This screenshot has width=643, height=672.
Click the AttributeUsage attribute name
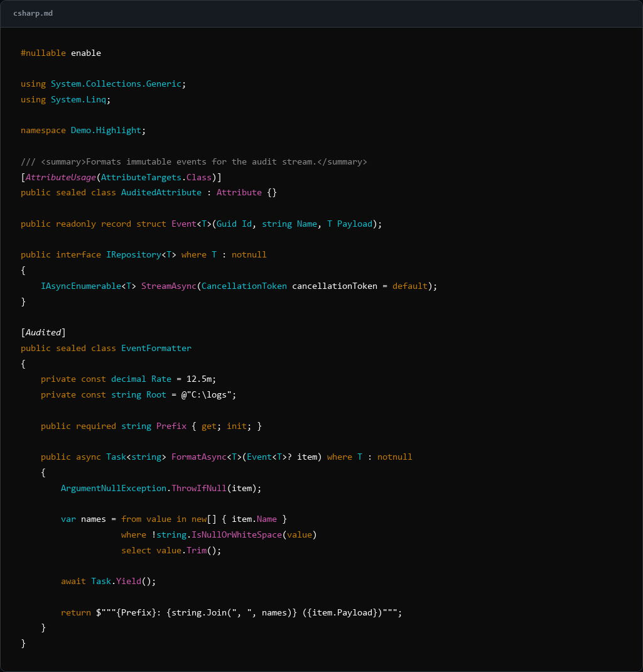pyautogui.click(x=60, y=178)
